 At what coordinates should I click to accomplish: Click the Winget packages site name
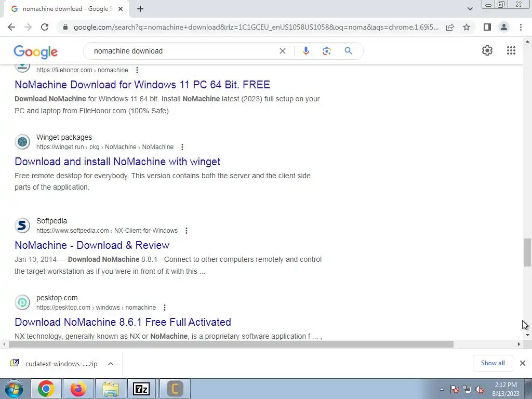click(64, 137)
